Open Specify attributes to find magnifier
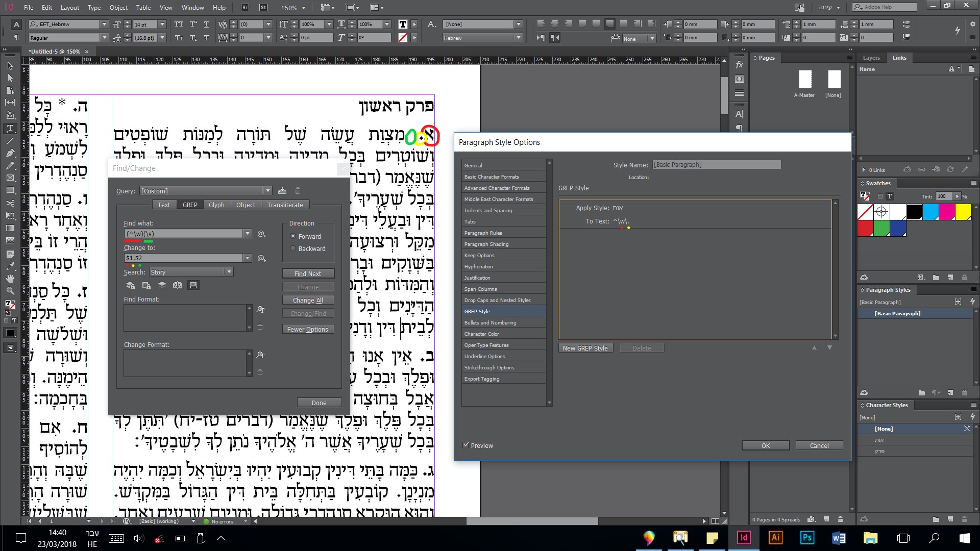Viewport: 980px width, 551px height. [260, 310]
